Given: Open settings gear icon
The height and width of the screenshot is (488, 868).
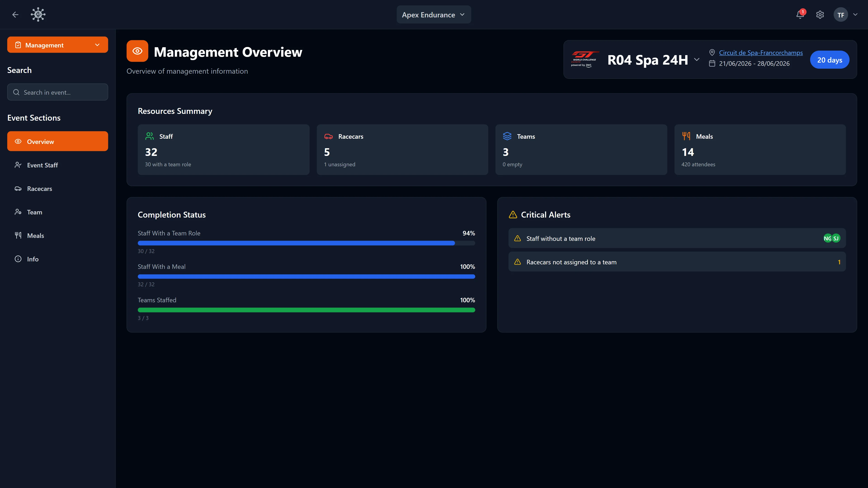Looking at the screenshot, I should point(820,15).
